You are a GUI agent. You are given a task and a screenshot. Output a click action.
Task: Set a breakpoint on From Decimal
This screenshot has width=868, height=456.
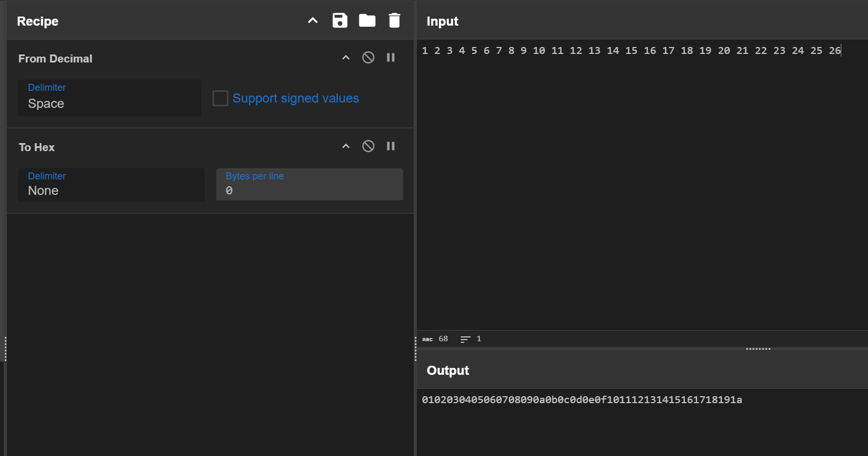[391, 58]
